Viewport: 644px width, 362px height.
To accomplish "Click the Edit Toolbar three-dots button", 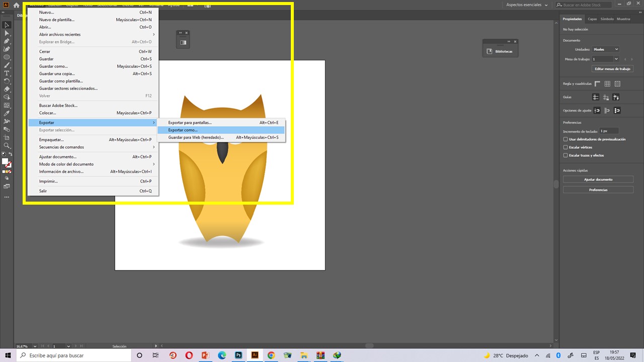I will point(7,197).
